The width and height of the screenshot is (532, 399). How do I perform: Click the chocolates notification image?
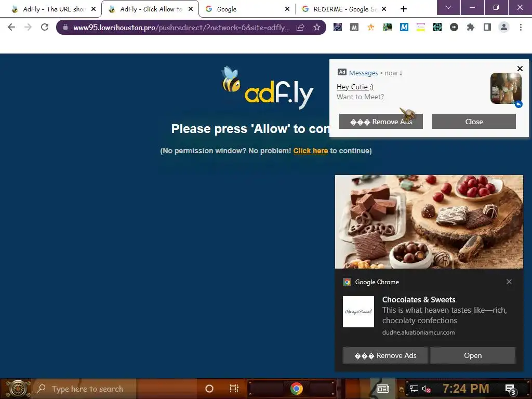(x=429, y=222)
